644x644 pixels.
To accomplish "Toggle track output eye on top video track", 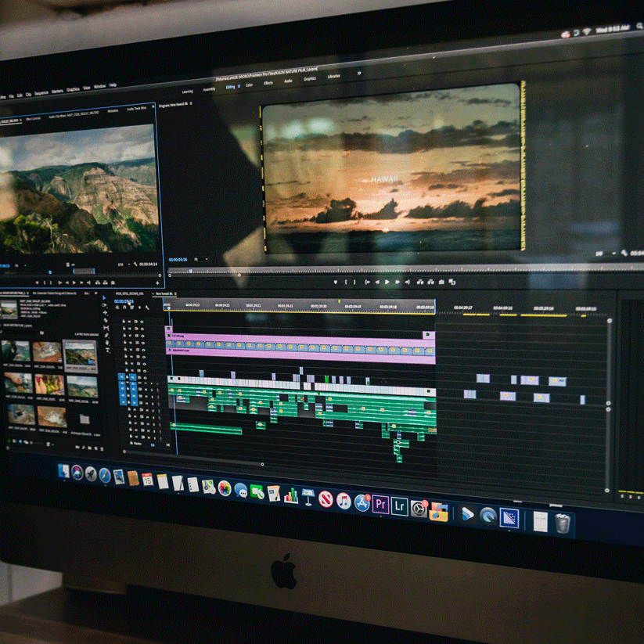I will coord(142,322).
